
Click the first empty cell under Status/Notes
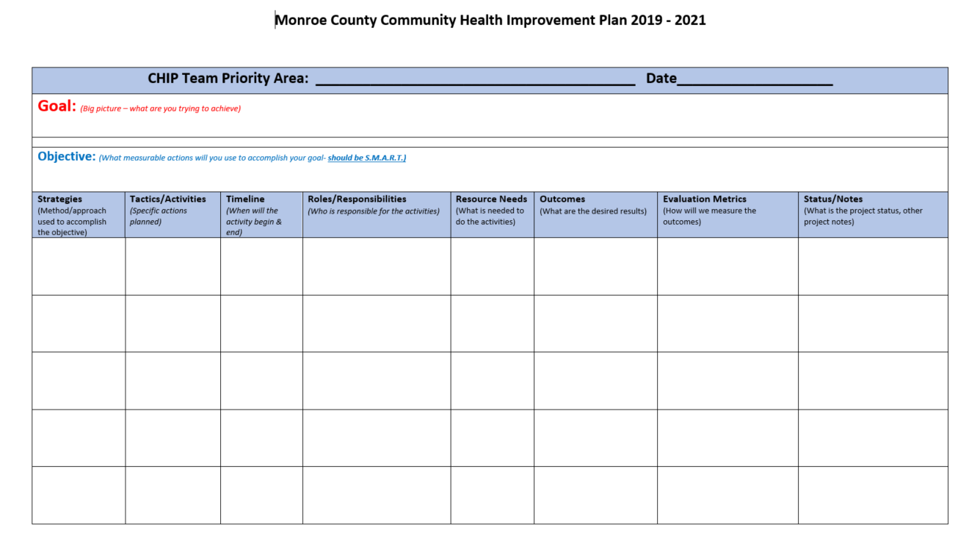coord(873,266)
